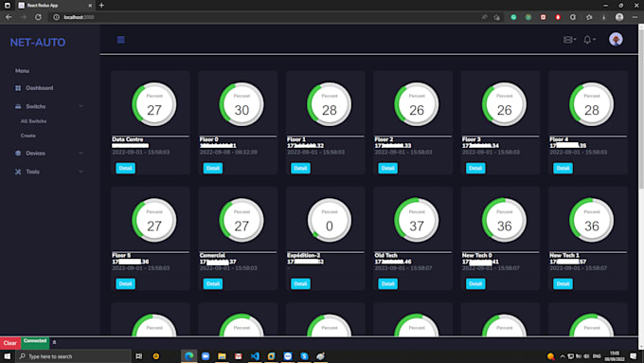Click the red Clear button
The width and height of the screenshot is (644, 363).
tap(10, 343)
